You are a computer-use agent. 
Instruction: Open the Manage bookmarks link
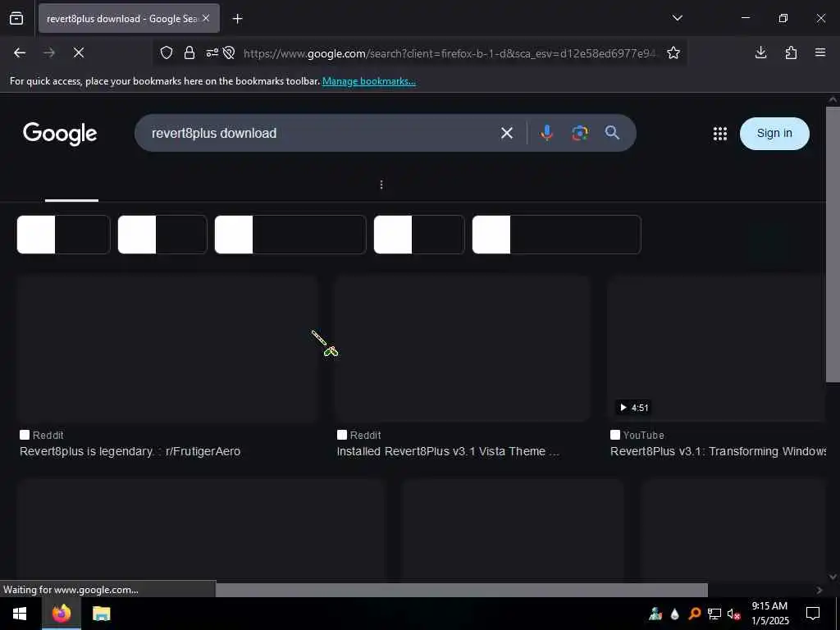point(368,81)
